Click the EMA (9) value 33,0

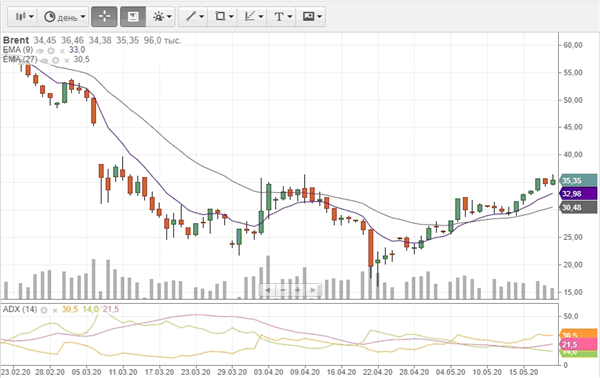pyautogui.click(x=77, y=50)
